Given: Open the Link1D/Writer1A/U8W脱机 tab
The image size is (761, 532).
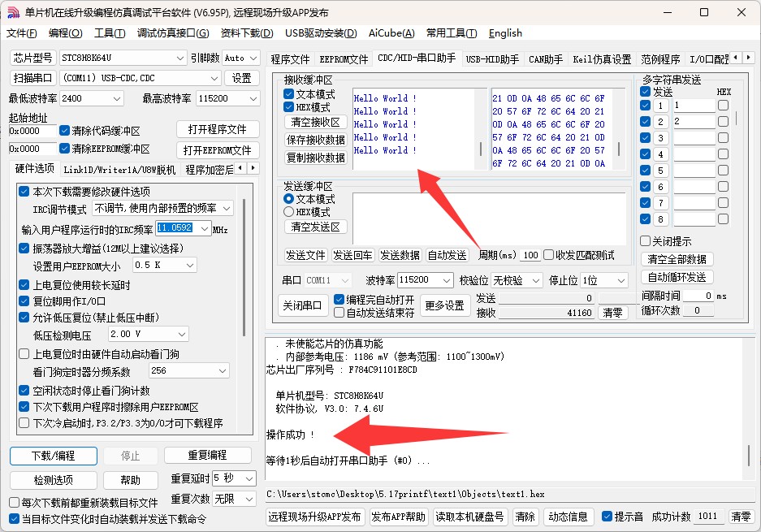Looking at the screenshot, I should (119, 170).
